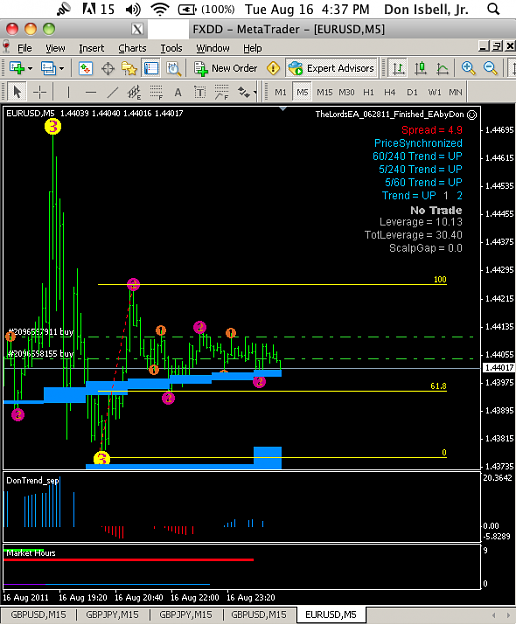Select the Fibonacci retracement tool
Screen dimensions: 516x625
pos(156,92)
